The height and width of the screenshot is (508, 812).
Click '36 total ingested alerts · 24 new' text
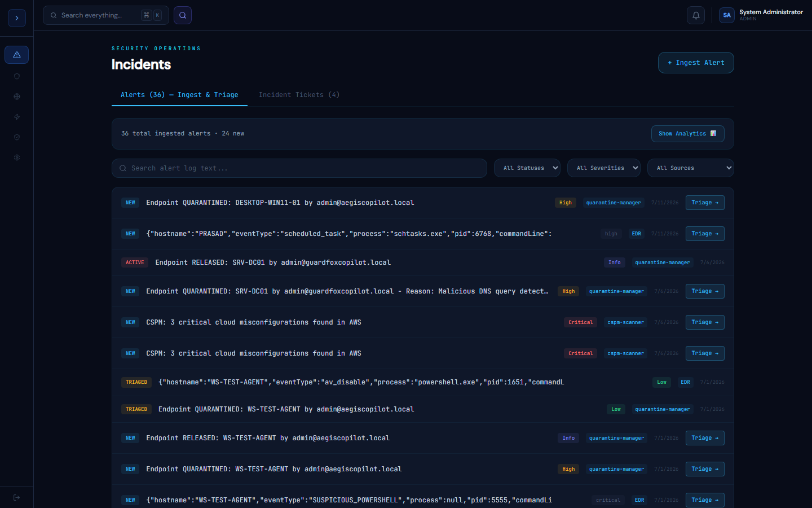(183, 134)
